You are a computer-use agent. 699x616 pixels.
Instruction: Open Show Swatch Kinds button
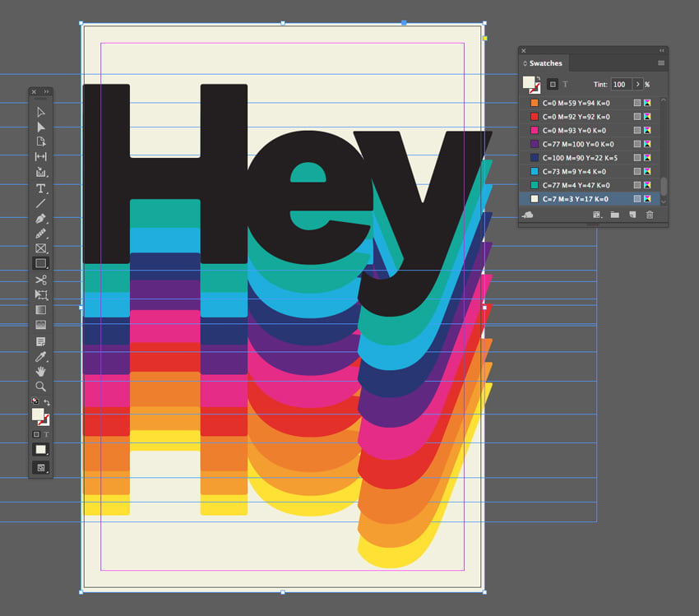point(597,215)
